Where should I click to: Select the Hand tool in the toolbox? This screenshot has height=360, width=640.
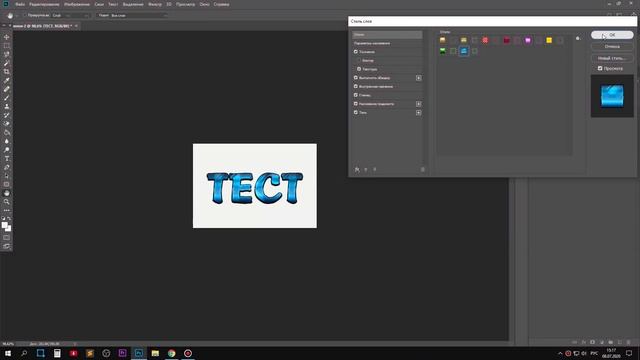coord(7,193)
